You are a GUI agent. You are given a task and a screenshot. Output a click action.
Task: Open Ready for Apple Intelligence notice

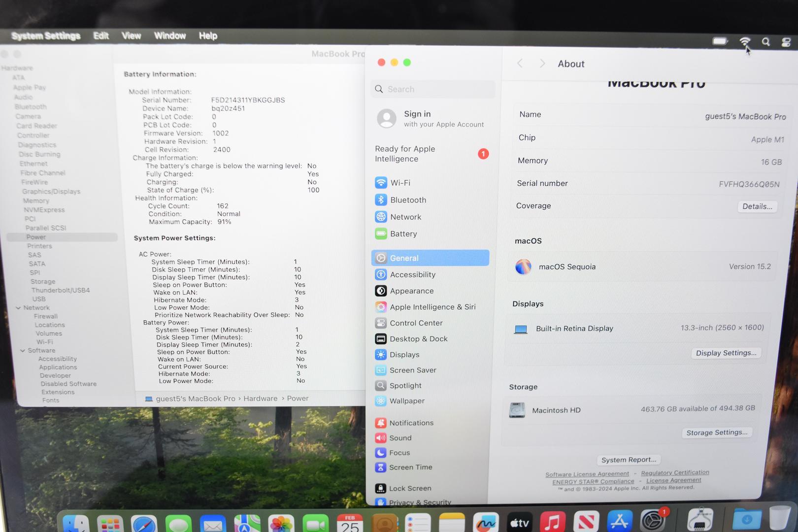(x=431, y=154)
